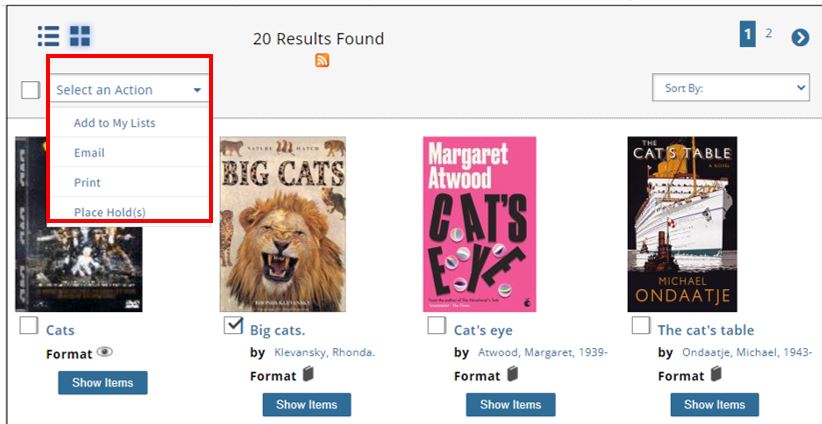Click book format icon for Big cats
This screenshot has height=424, width=822.
[308, 375]
